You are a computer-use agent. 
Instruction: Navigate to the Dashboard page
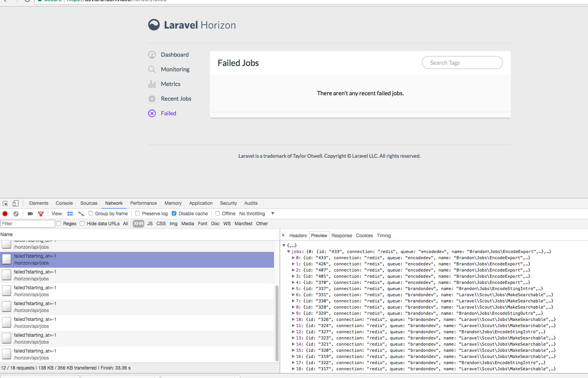(174, 54)
